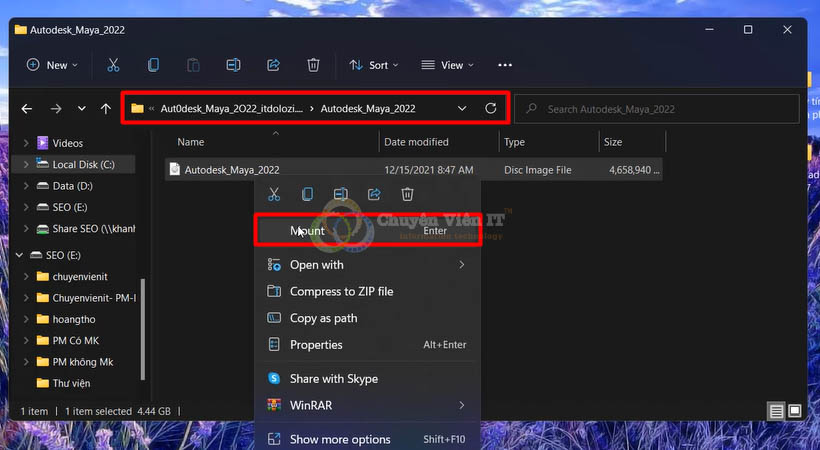
Task: Click the Delete icon in the context menu
Action: (x=407, y=194)
